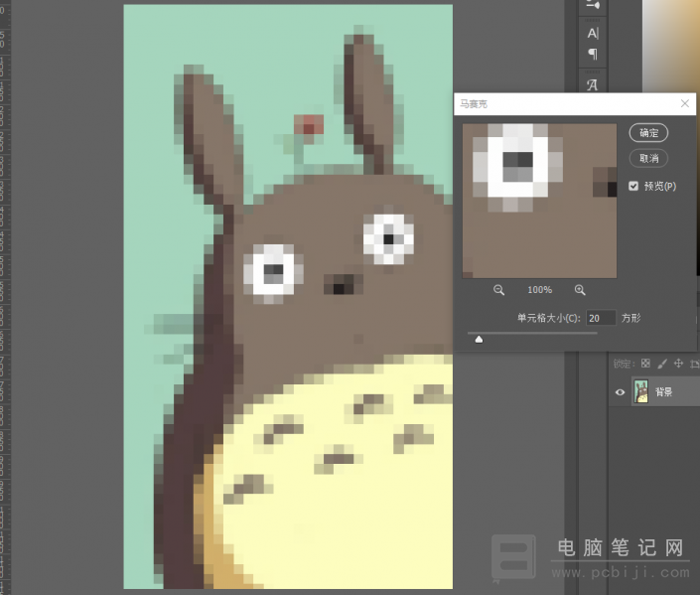
Task: Toggle artboard auto-nesting lock icon
Action: point(695,364)
